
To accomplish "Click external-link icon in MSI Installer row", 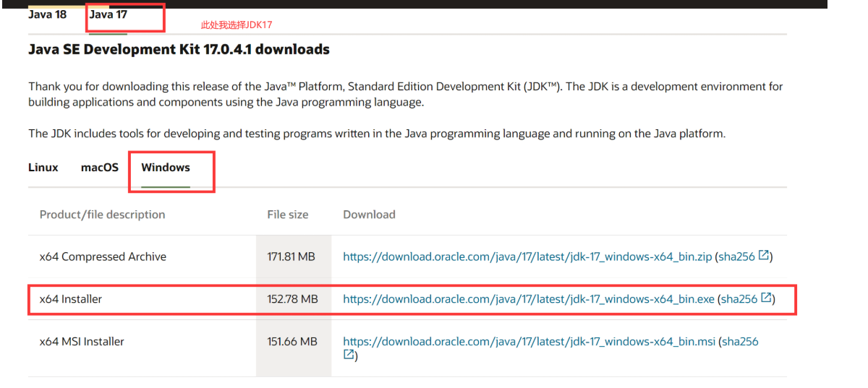I will click(349, 355).
